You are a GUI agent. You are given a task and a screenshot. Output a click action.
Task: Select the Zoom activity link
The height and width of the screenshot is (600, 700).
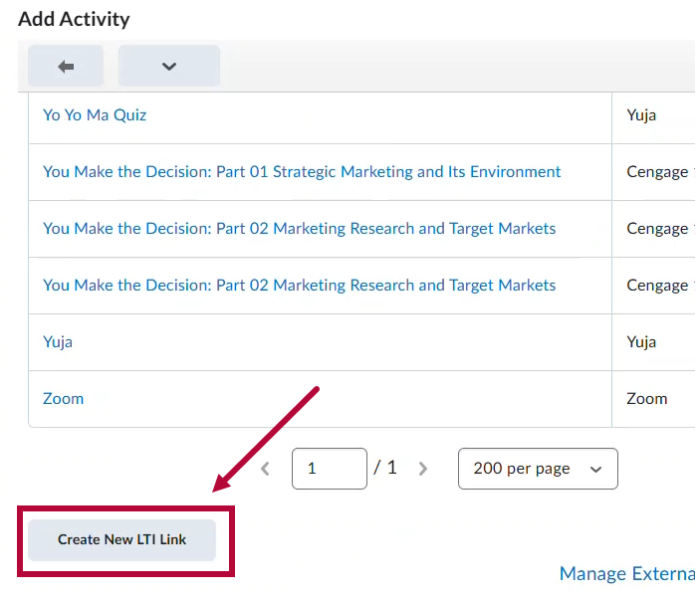(x=63, y=399)
